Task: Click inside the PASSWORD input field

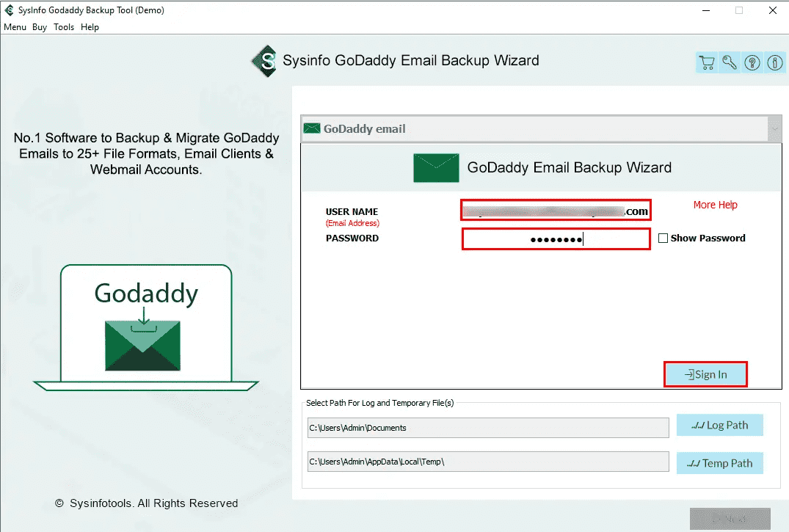Action: coord(556,238)
